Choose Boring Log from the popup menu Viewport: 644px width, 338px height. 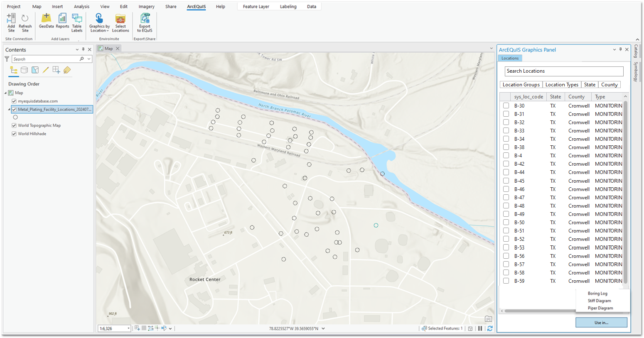point(597,294)
